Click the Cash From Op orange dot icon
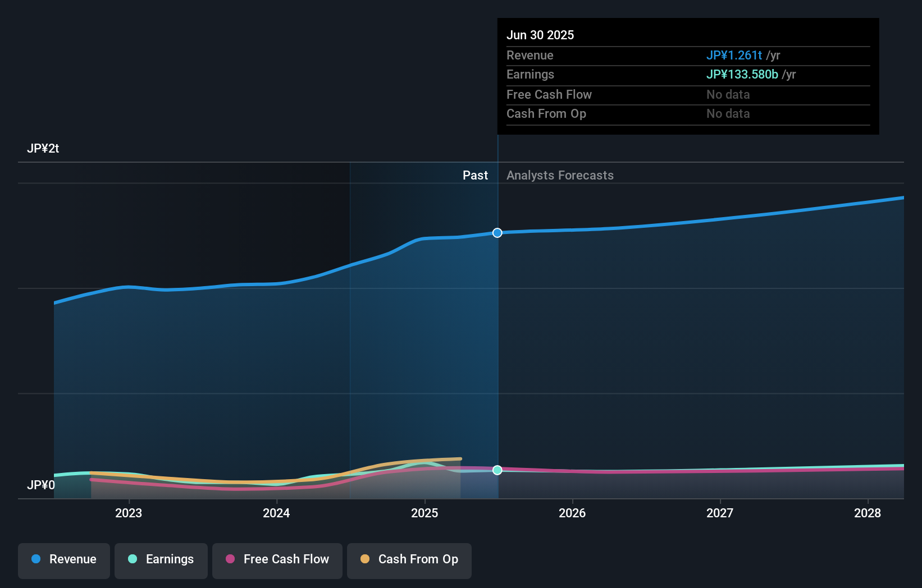Viewport: 922px width, 588px height. (366, 560)
